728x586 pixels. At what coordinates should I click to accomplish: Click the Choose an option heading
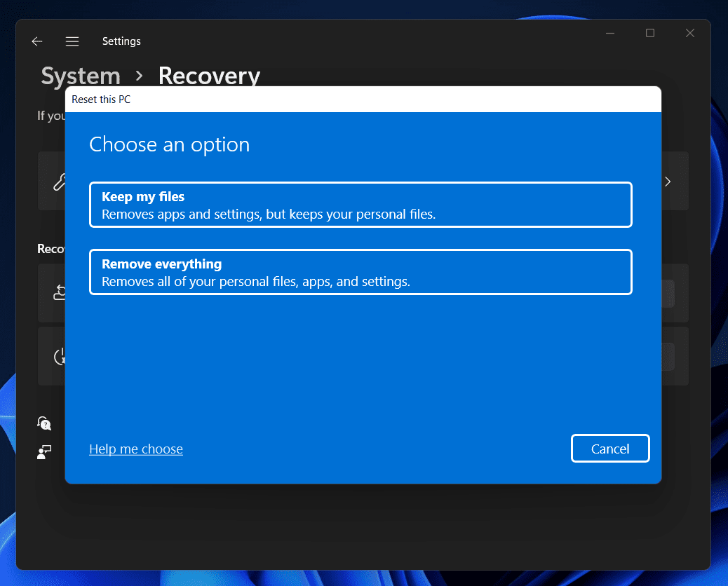coord(169,144)
